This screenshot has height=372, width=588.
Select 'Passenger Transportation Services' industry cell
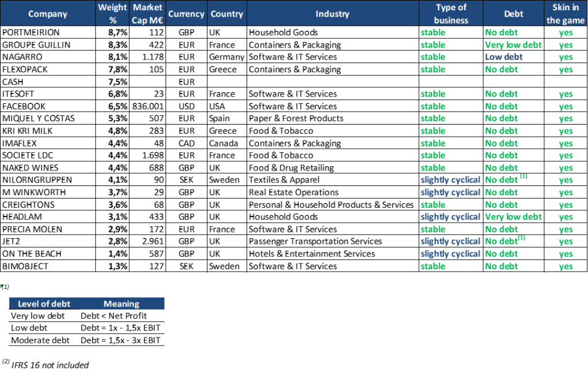click(316, 241)
